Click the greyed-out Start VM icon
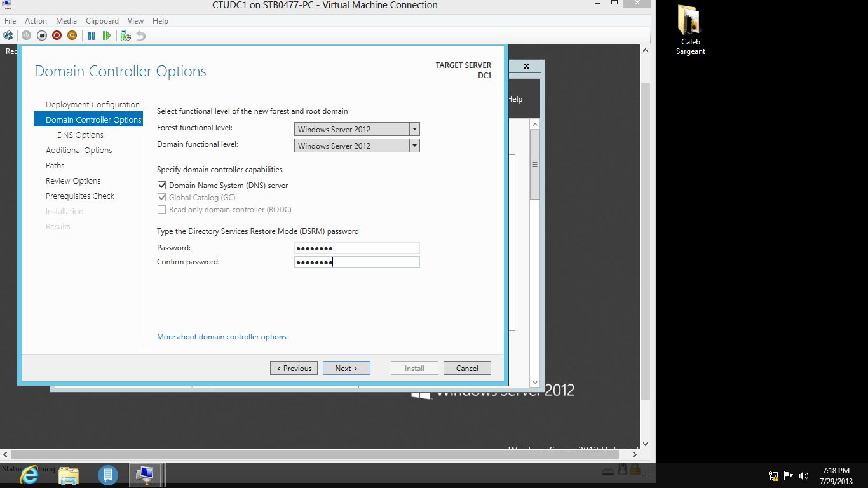The width and height of the screenshot is (868, 488). coord(26,36)
